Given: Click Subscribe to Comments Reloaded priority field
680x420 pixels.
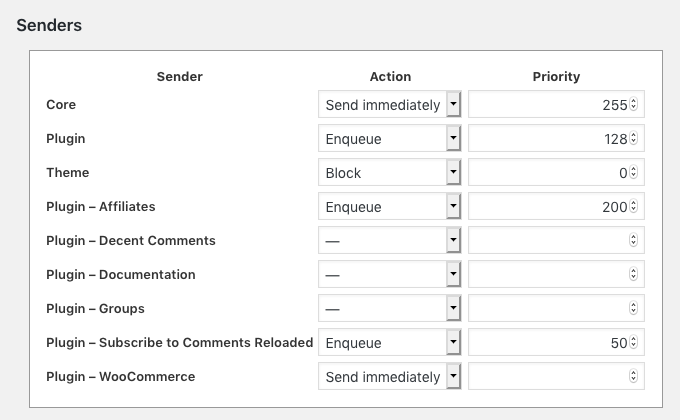Looking at the screenshot, I should [x=556, y=342].
